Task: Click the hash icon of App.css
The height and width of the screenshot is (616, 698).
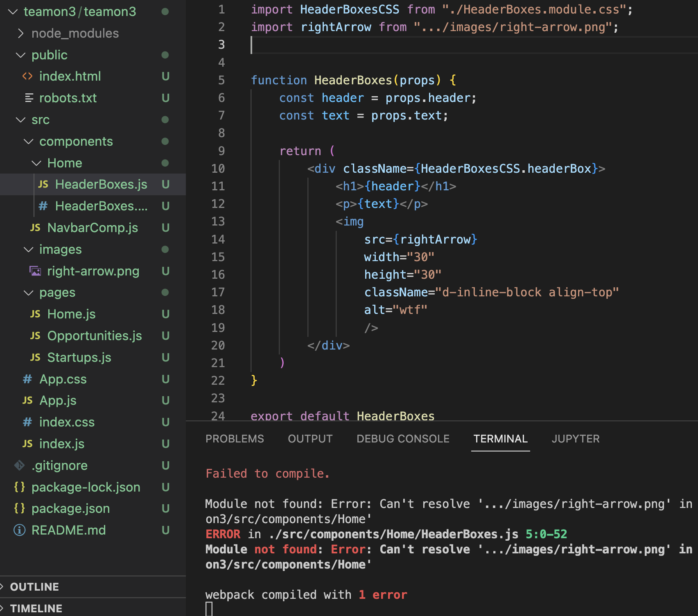Action: pyautogui.click(x=27, y=379)
